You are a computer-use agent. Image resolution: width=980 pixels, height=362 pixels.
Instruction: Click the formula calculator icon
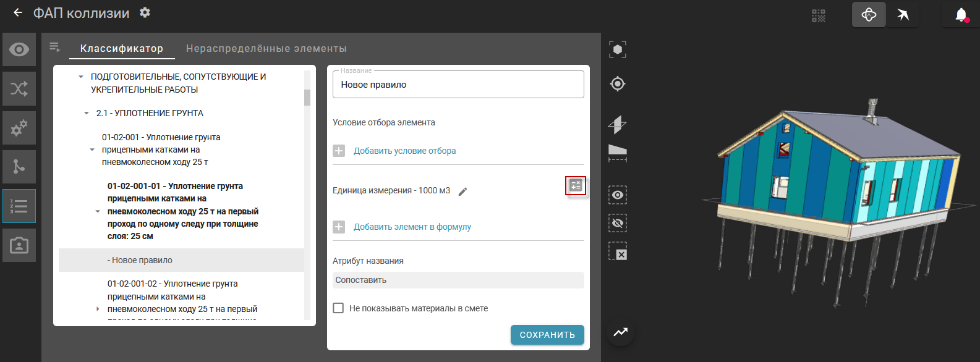point(576,185)
